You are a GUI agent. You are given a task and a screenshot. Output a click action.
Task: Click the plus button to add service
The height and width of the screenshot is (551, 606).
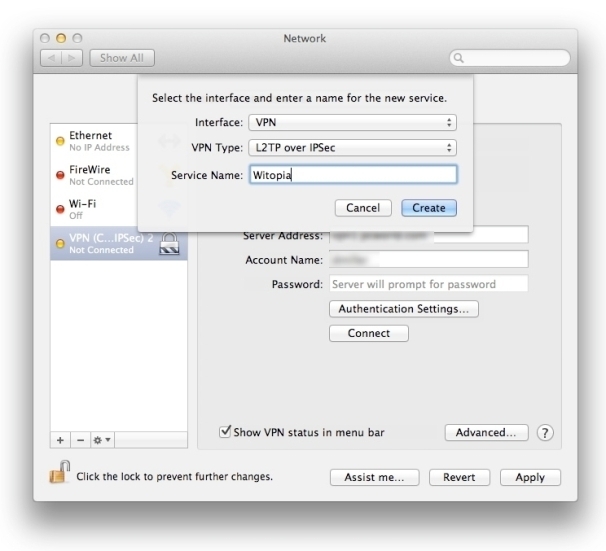pyautogui.click(x=59, y=440)
